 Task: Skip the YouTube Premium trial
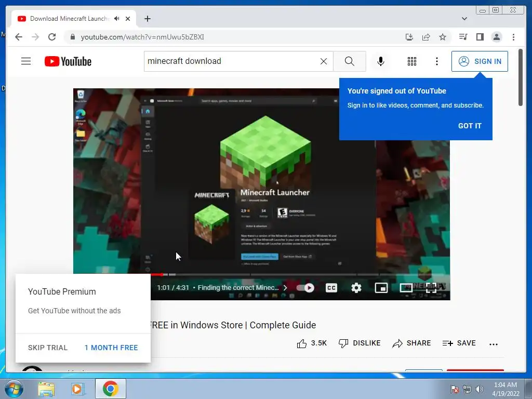[48, 348]
